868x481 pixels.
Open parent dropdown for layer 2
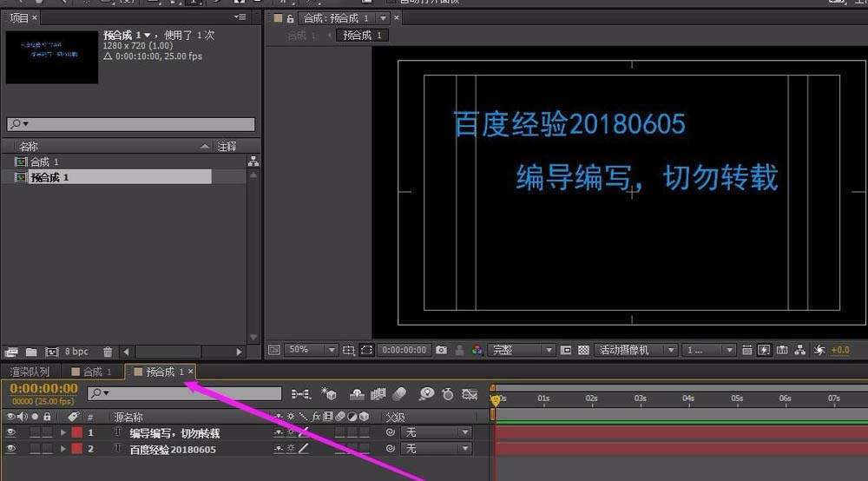[437, 448]
